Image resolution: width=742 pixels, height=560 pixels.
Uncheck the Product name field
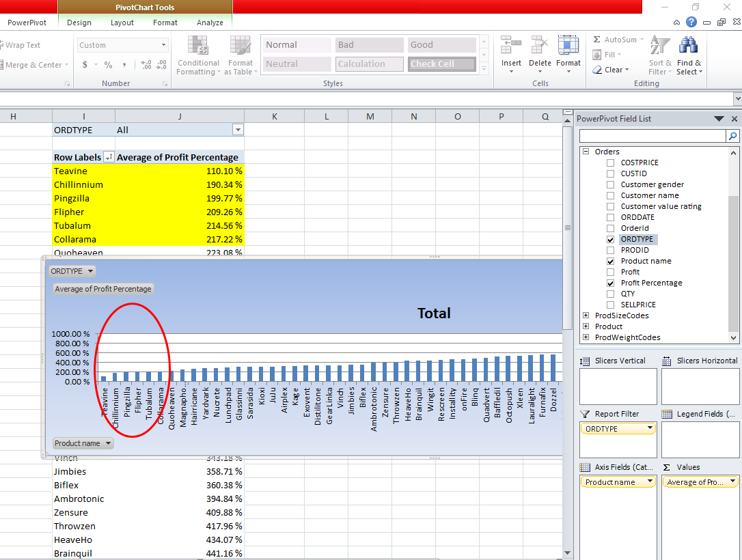(611, 261)
